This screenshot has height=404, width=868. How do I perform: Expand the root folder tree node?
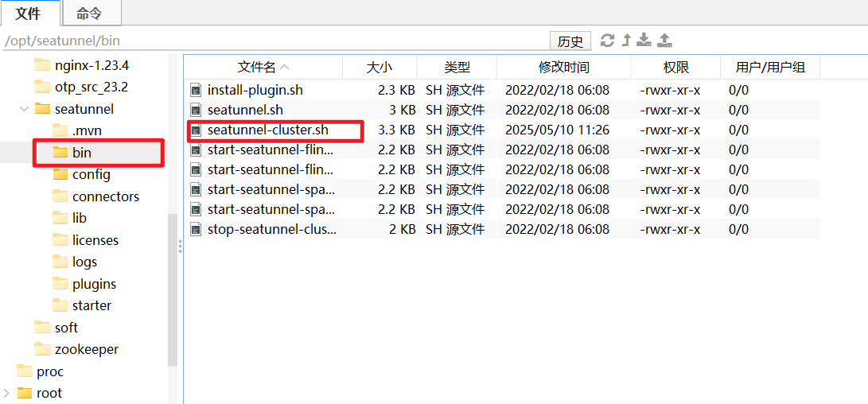pyautogui.click(x=6, y=393)
